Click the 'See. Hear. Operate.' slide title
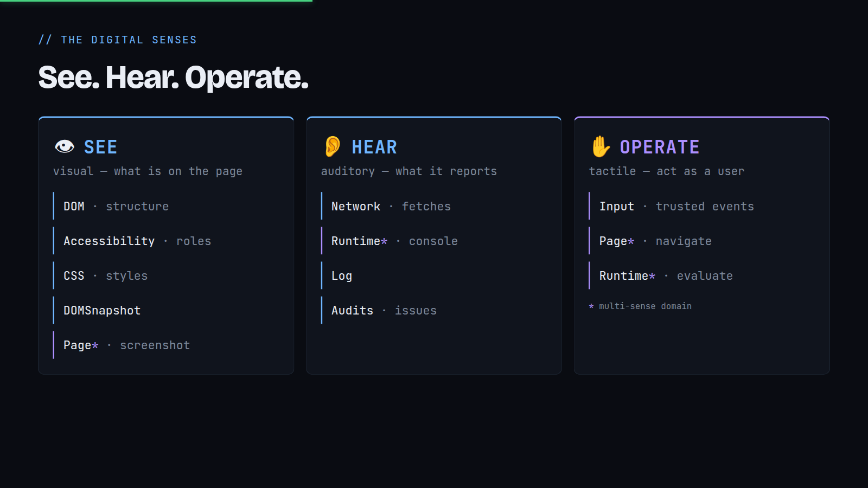Screen dimensions: 868x488 (173, 78)
